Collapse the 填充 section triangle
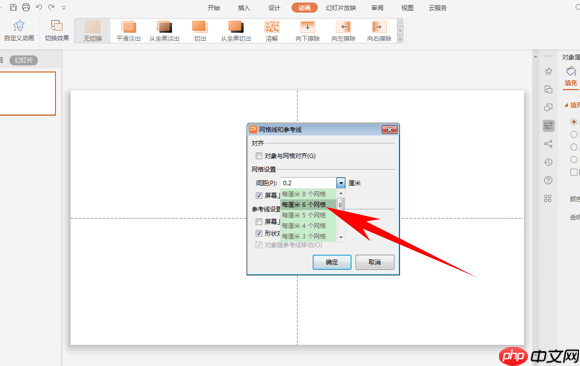The height and width of the screenshot is (366, 580). (566, 105)
